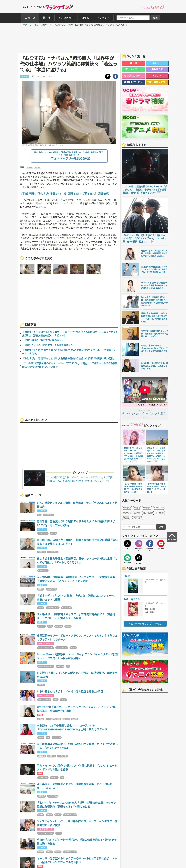Click sidebar 検索 button
Screen dimensions: 186x868
(161, 527)
